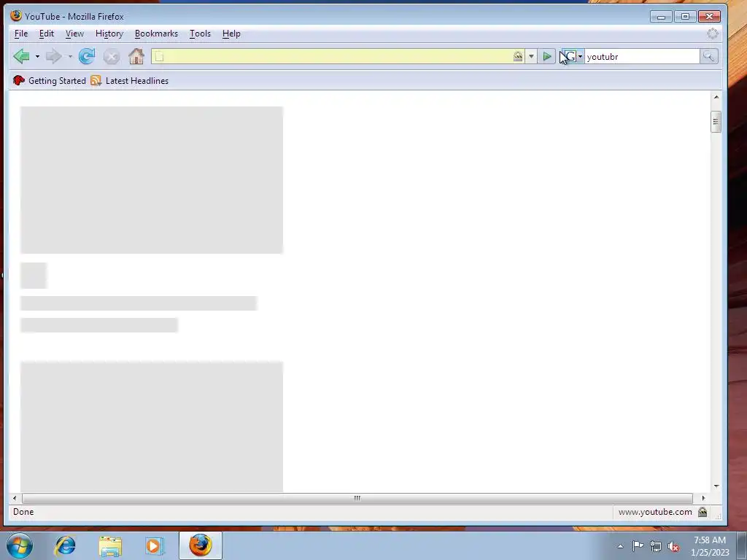Open the Tools menu
This screenshot has width=747, height=560.
200,34
